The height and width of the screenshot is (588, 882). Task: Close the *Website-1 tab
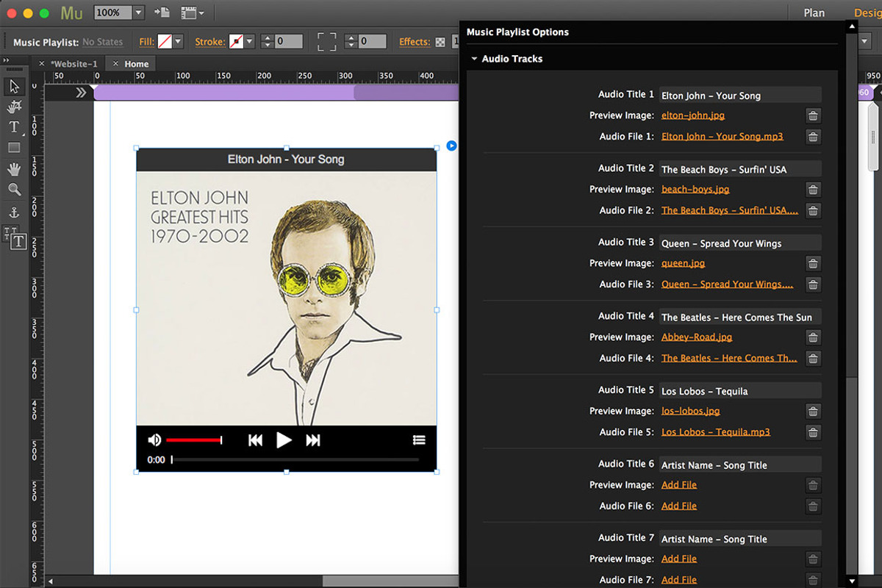pyautogui.click(x=42, y=64)
